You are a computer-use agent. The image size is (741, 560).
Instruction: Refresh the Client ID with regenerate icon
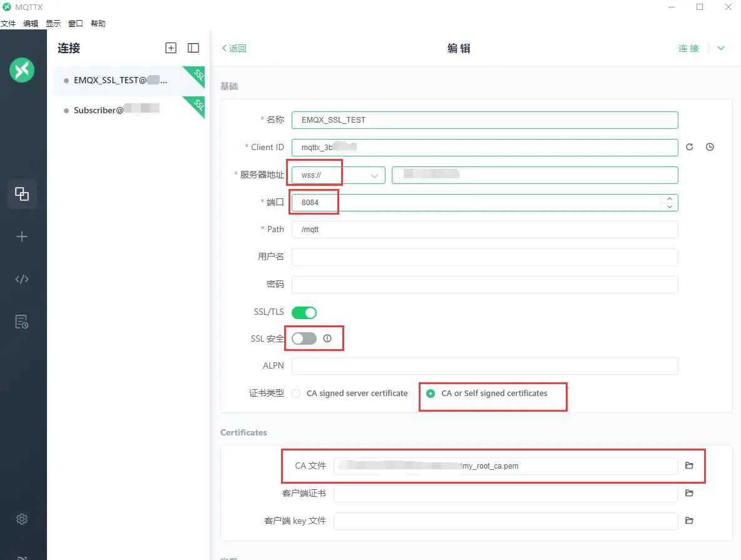[x=690, y=147]
